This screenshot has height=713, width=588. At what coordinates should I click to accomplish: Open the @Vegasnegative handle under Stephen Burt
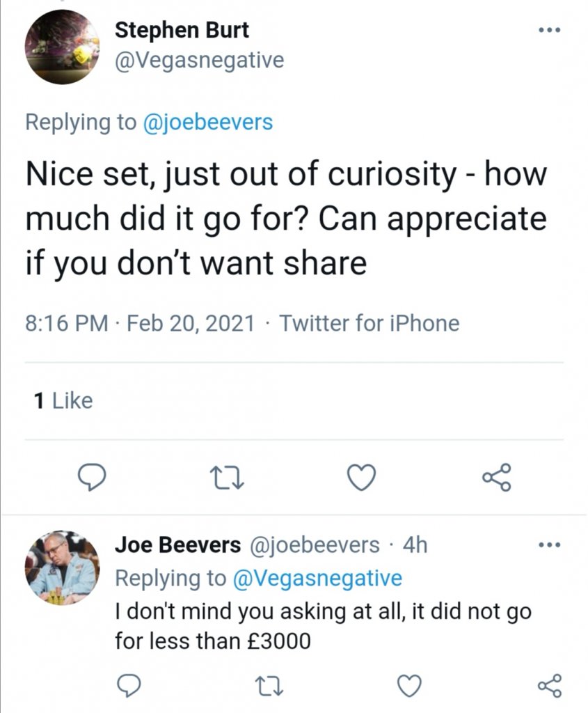tap(200, 61)
